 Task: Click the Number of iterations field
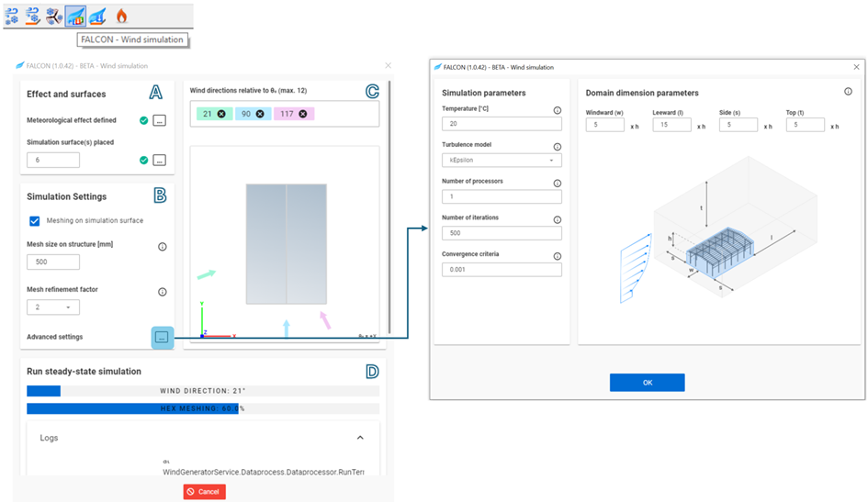tap(502, 233)
